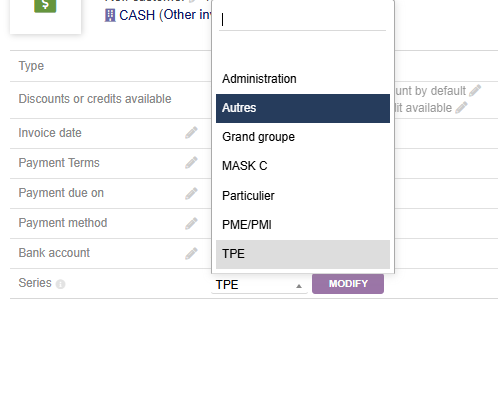Edit discount by default pencil icon
Viewport: 498px width, 397px height.
tap(475, 91)
